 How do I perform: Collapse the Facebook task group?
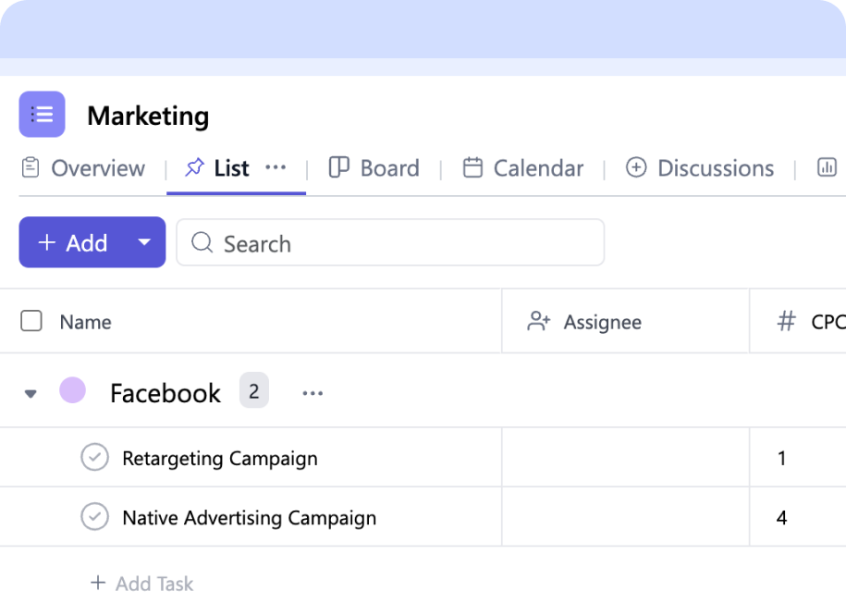[31, 392]
